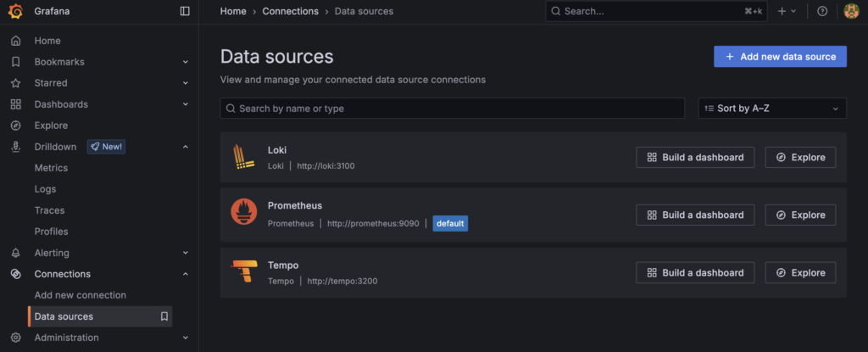Click the Tempo data source logo

tap(243, 272)
